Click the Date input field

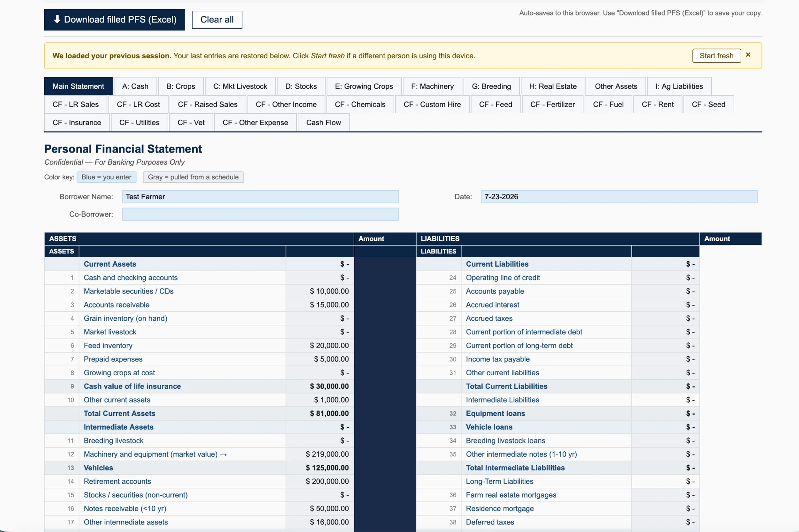pos(619,197)
